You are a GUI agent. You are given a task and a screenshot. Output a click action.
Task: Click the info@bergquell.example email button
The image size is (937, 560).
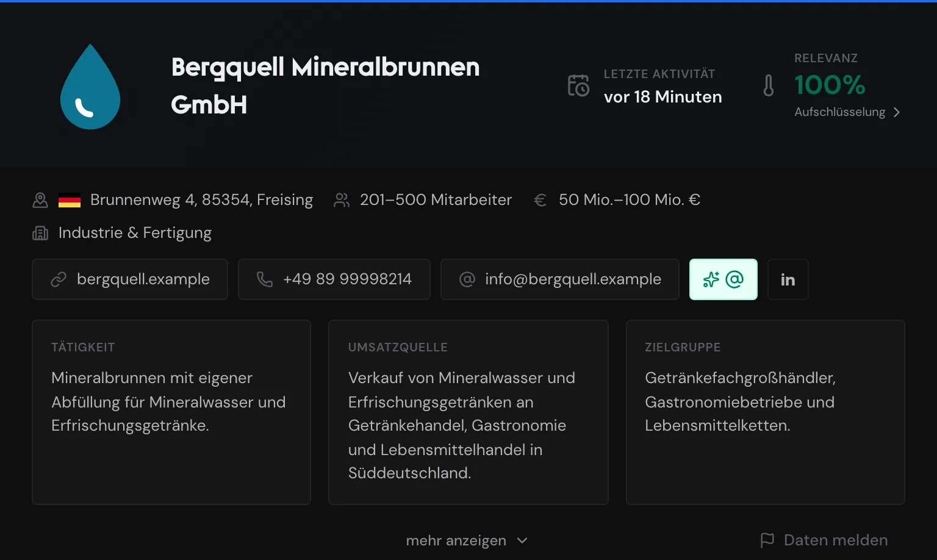[x=560, y=279]
